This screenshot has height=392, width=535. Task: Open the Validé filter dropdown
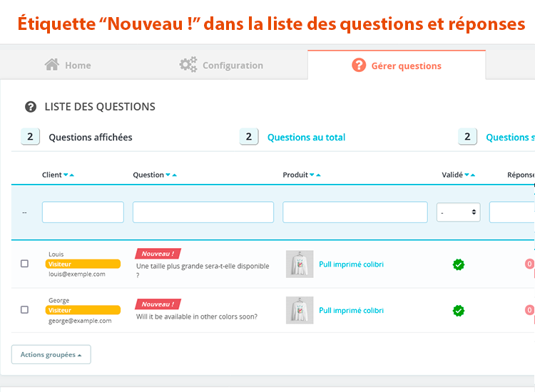(x=458, y=212)
